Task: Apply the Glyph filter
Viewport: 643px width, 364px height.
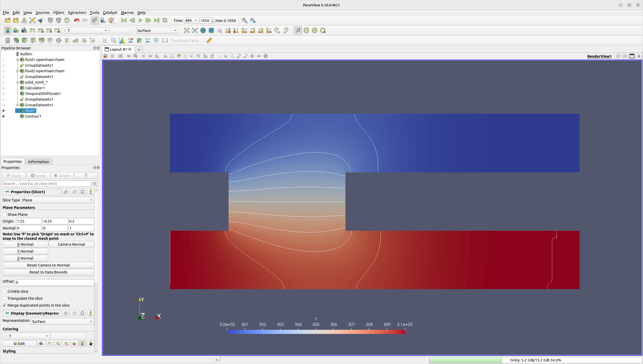Action: tap(59, 40)
